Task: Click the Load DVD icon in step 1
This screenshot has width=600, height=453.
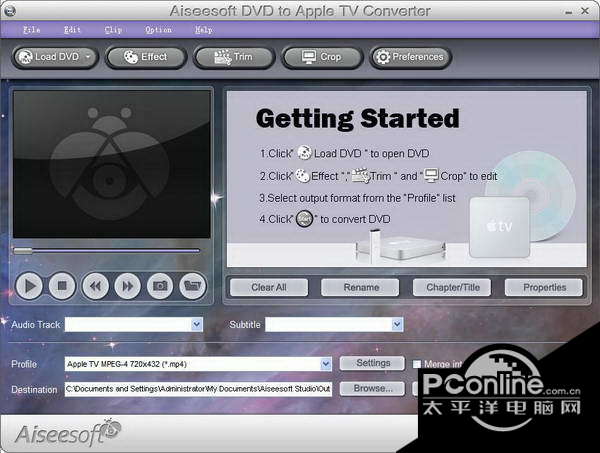Action: click(305, 153)
